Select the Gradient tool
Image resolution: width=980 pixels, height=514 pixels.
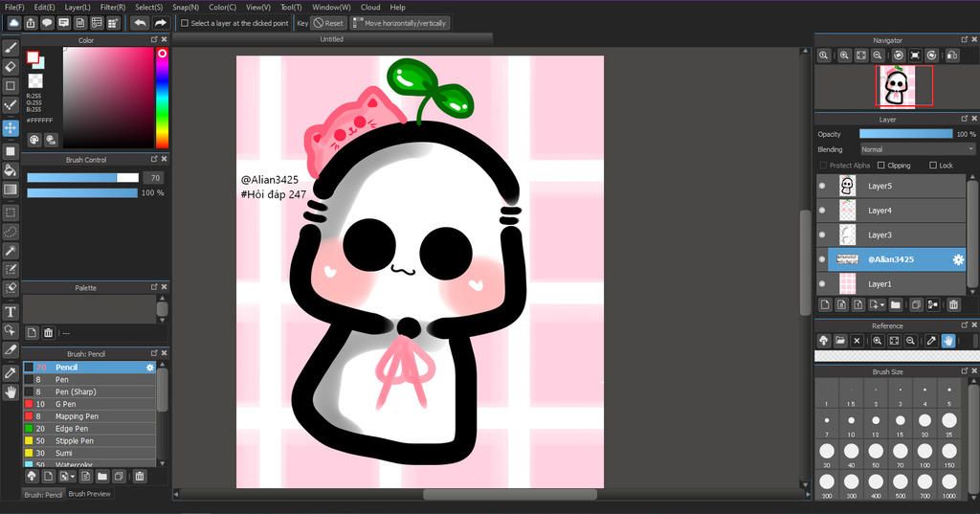pos(11,190)
